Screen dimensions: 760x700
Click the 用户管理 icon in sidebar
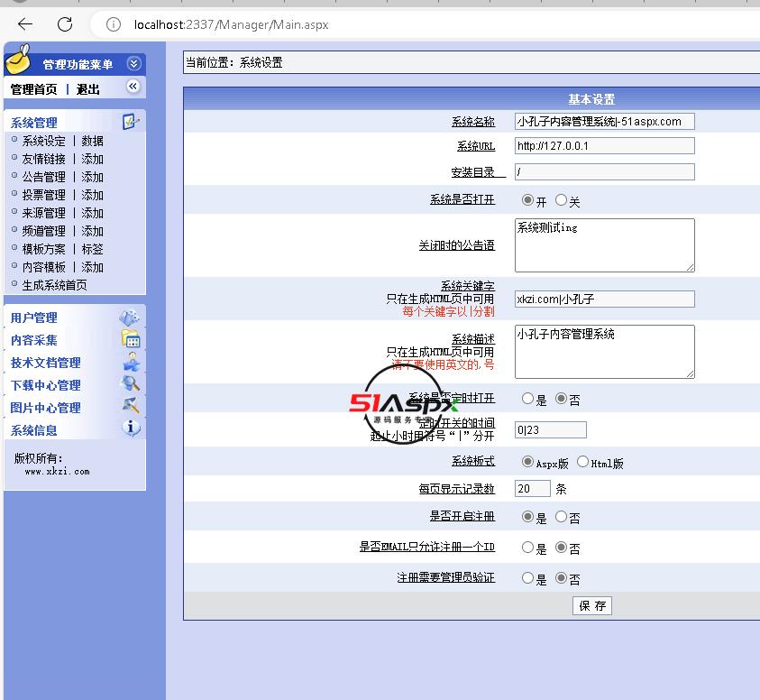pos(130,318)
